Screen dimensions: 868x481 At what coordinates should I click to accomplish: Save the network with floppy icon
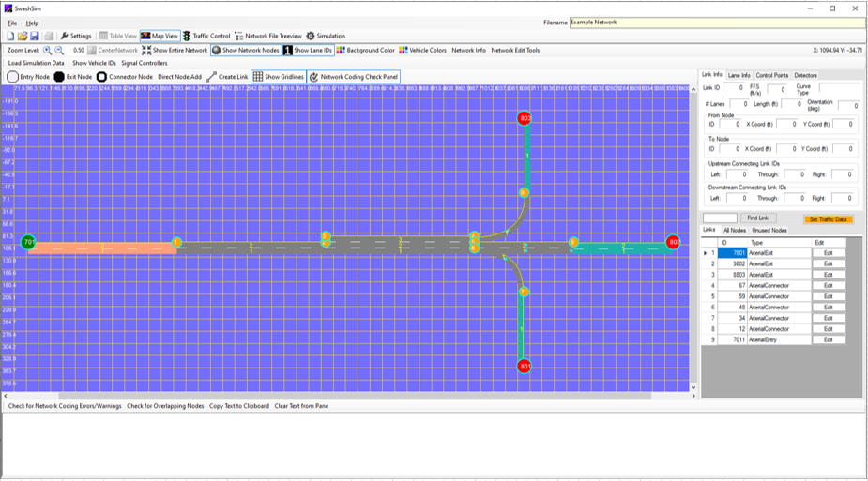click(x=35, y=36)
